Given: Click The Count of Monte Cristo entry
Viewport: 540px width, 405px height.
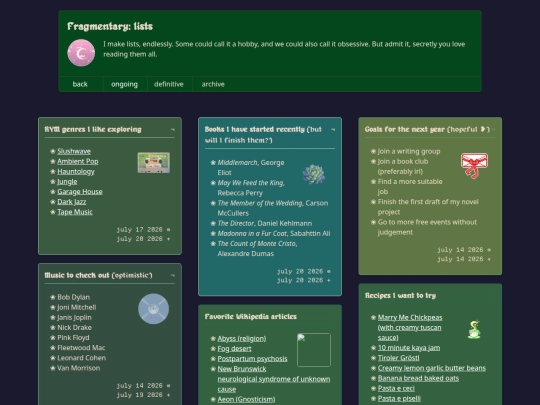Looking at the screenshot, I should click(257, 248).
